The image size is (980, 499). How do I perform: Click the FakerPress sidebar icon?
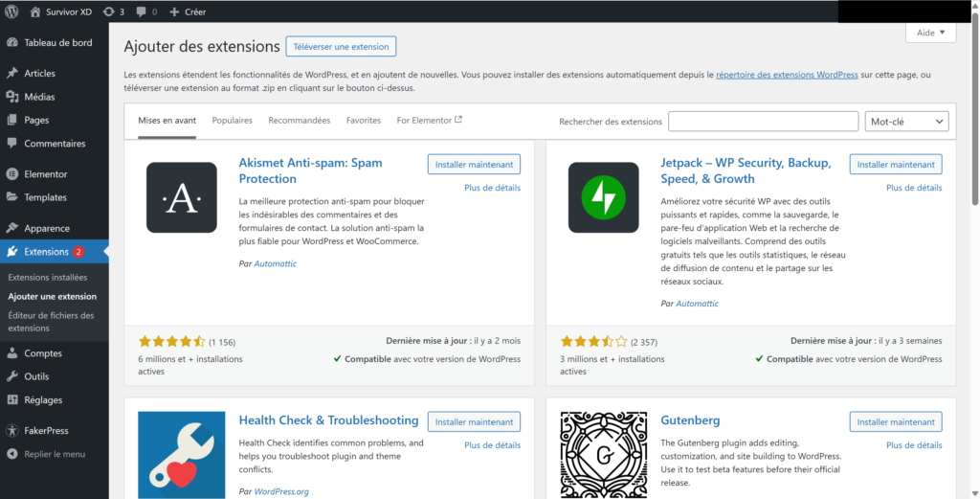pyautogui.click(x=11, y=431)
